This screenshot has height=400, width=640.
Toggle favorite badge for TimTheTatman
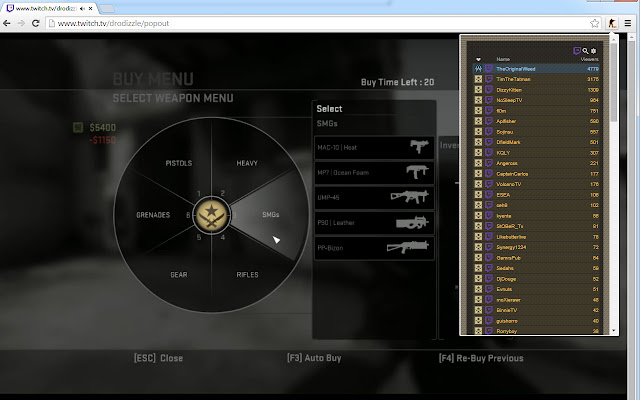(x=478, y=79)
